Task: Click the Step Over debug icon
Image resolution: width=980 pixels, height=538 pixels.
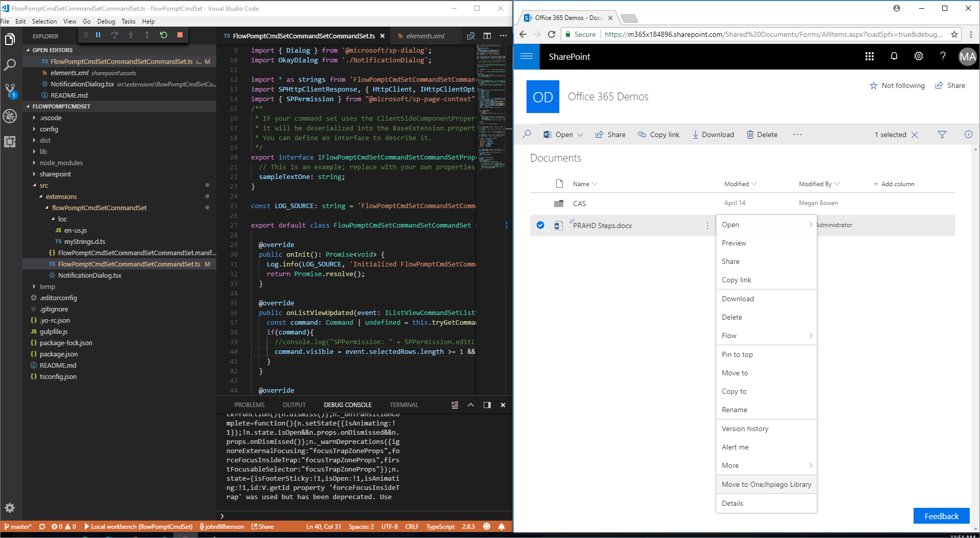Action: [x=115, y=35]
